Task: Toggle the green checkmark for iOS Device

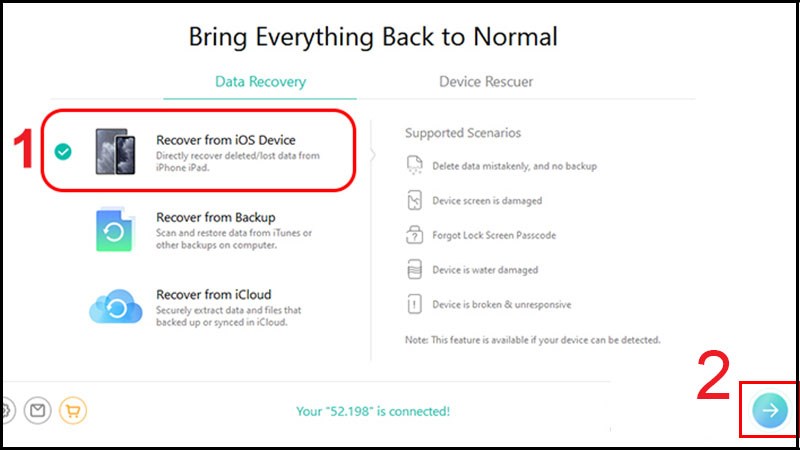Action: coord(63,152)
